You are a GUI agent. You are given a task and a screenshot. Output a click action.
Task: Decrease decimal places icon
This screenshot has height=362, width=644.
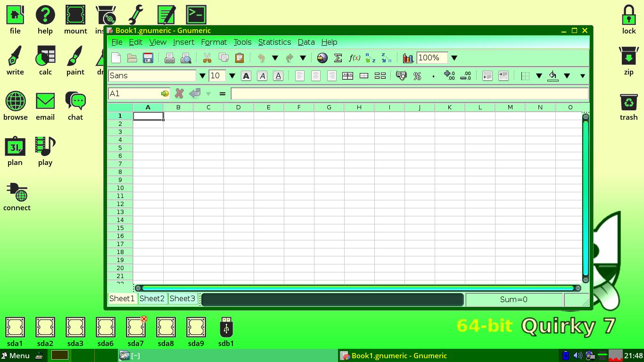click(x=465, y=76)
